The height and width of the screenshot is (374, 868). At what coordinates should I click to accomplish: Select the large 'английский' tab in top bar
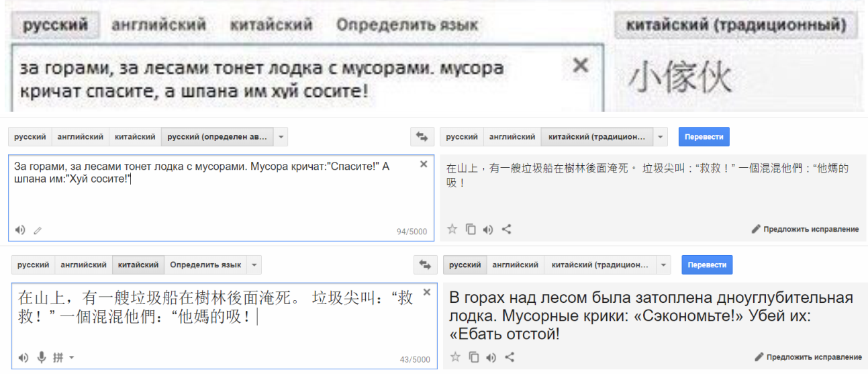[158, 26]
